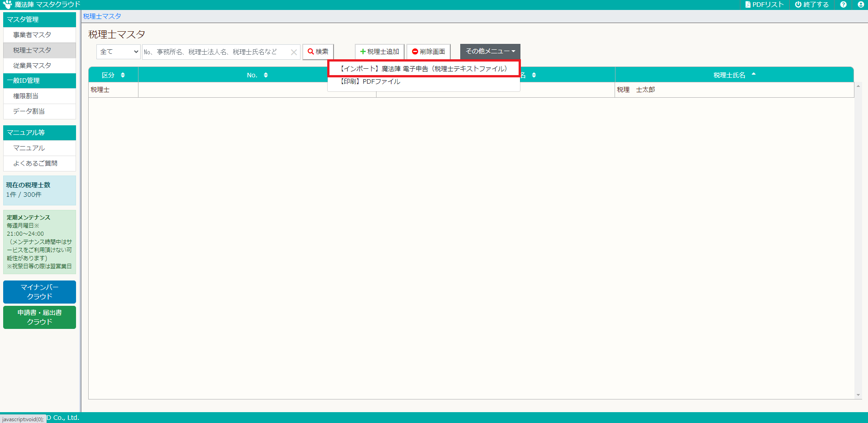Select 税理士マスタ in sidebar
Image resolution: width=868 pixels, height=423 pixels.
(39, 50)
